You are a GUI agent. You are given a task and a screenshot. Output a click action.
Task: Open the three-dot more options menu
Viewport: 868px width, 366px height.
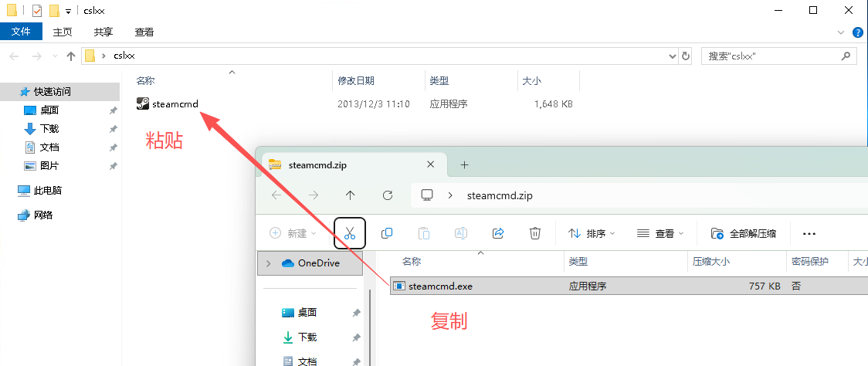pyautogui.click(x=809, y=233)
